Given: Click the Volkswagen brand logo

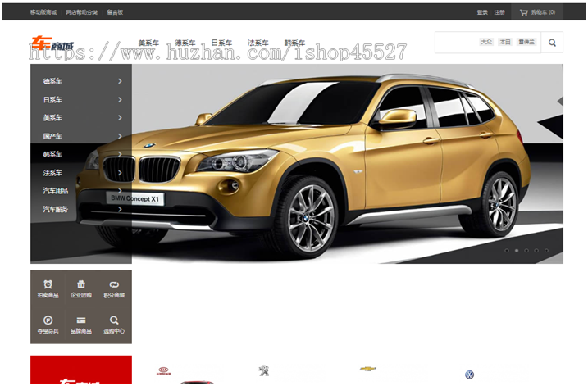Looking at the screenshot, I should click(470, 375).
